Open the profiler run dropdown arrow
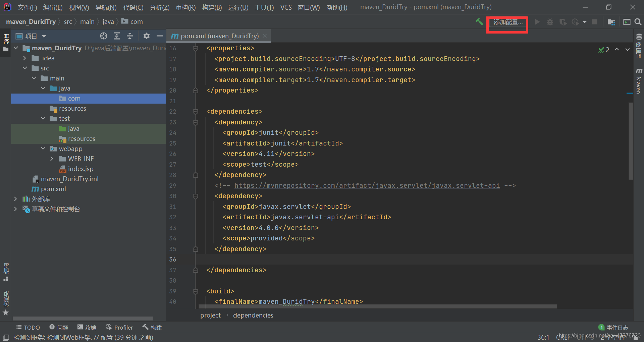 click(x=585, y=22)
